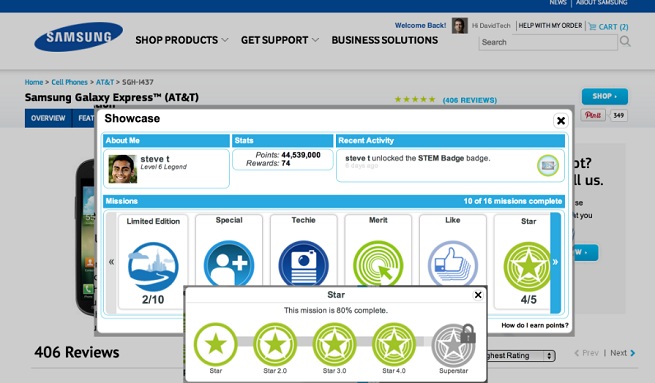Open About Samsung in top bar
The image size is (655, 383).
602,3
